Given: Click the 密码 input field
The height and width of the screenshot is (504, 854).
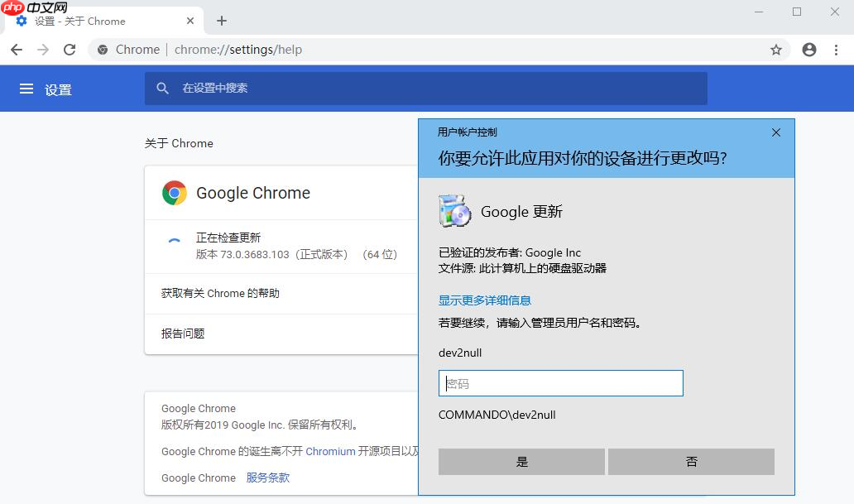Looking at the screenshot, I should [560, 383].
